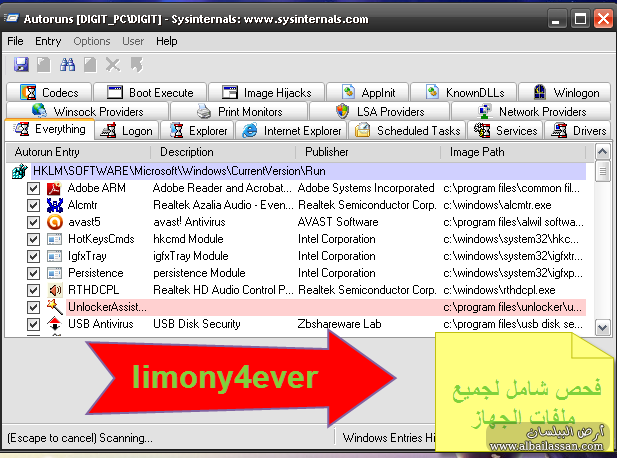Click the Save toolbar icon
The width and height of the screenshot is (617, 458).
(x=21, y=65)
